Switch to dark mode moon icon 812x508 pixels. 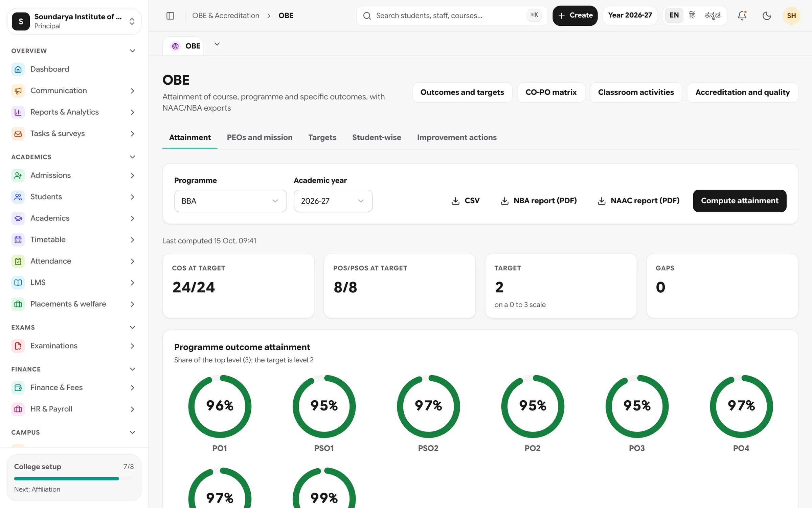pos(767,16)
